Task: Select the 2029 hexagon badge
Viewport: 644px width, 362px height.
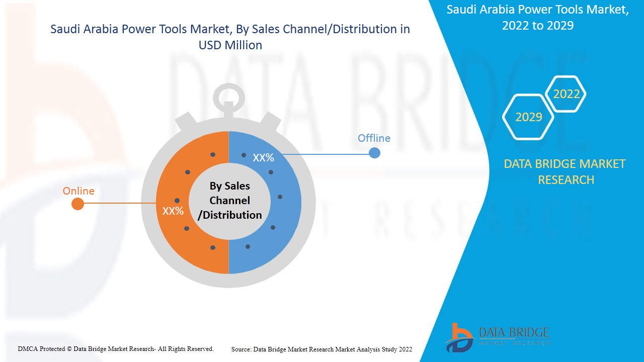Action: [527, 117]
